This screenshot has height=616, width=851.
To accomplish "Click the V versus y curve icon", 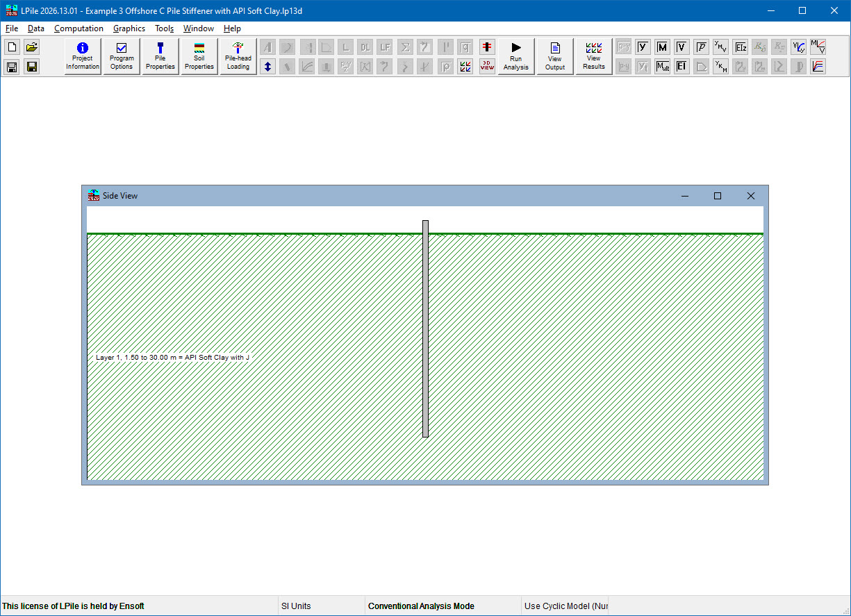I will [x=799, y=47].
